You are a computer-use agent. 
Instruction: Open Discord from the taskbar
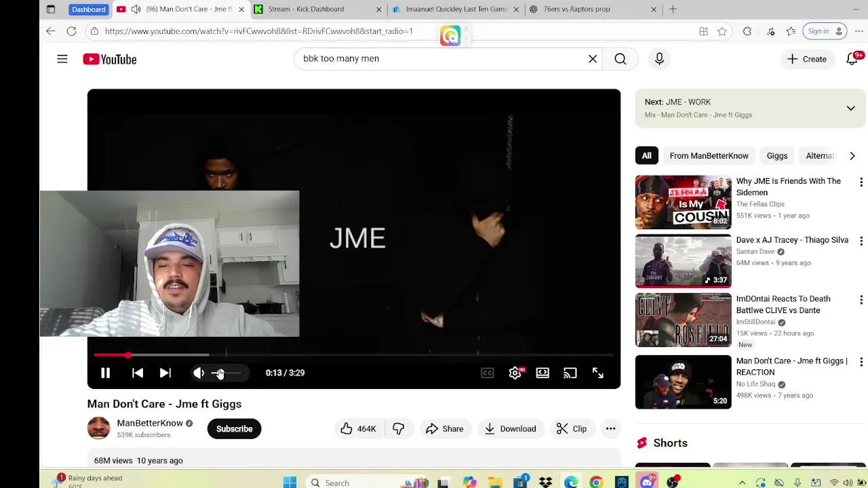tap(647, 483)
